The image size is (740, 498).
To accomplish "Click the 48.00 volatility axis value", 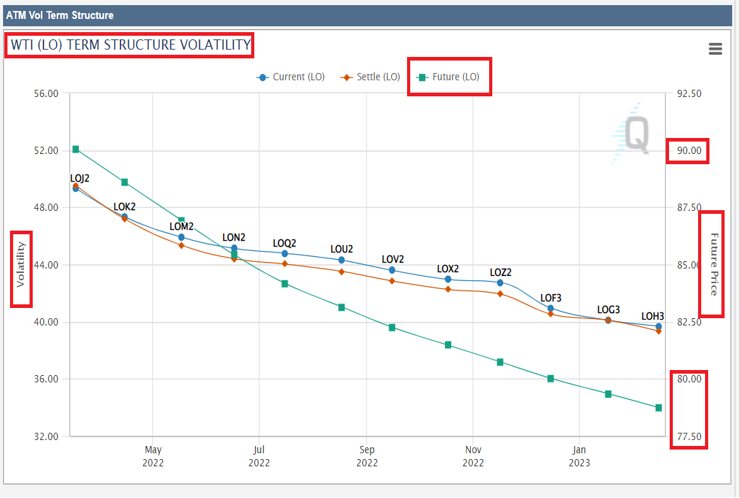I will click(46, 208).
